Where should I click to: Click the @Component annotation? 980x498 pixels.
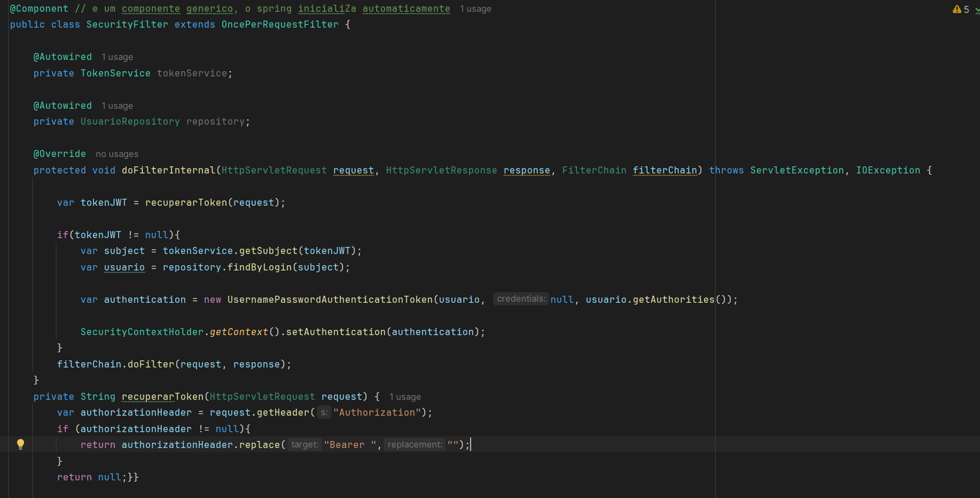[39, 9]
